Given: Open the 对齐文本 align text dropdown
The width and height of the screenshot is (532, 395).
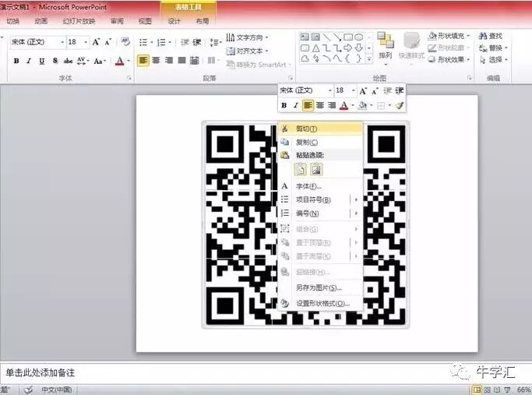Looking at the screenshot, I should click(x=247, y=51).
